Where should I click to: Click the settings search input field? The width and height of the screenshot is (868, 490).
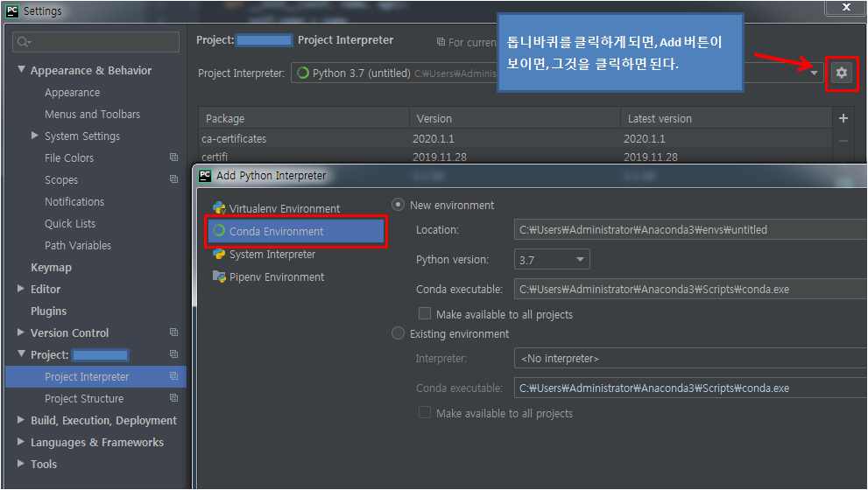[95, 42]
